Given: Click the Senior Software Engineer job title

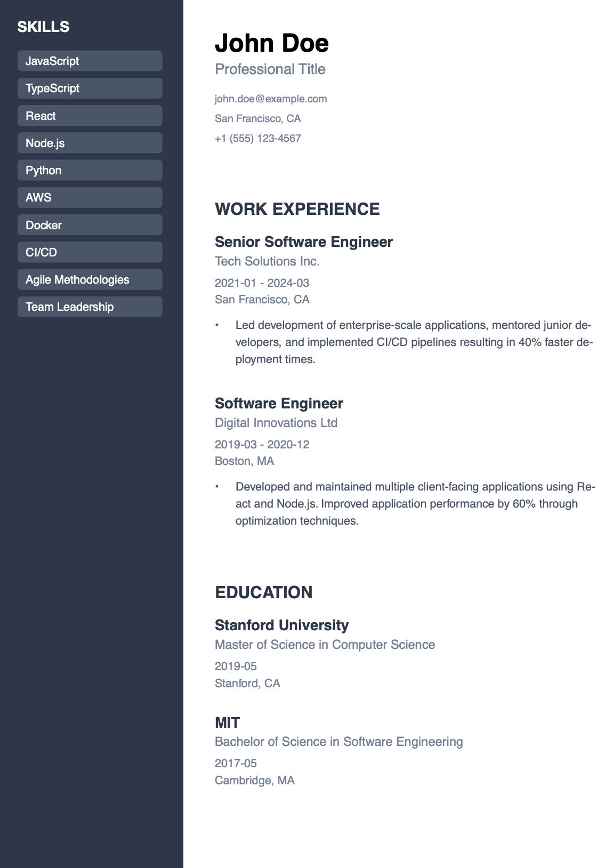Looking at the screenshot, I should pyautogui.click(x=304, y=242).
